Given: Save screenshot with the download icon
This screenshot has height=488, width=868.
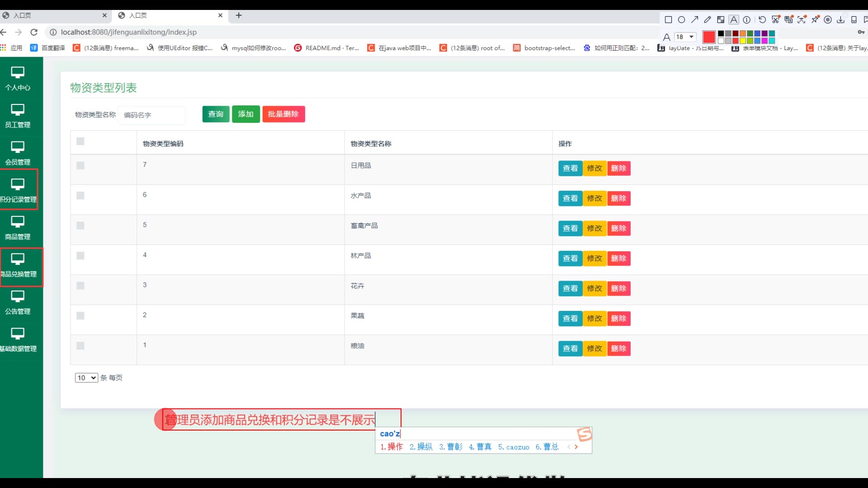Looking at the screenshot, I should [840, 19].
